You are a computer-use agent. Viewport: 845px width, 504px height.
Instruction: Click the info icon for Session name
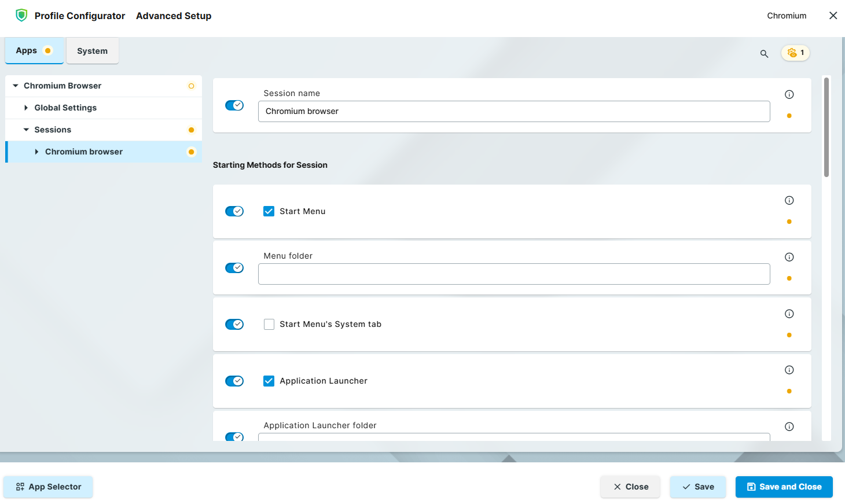789,94
